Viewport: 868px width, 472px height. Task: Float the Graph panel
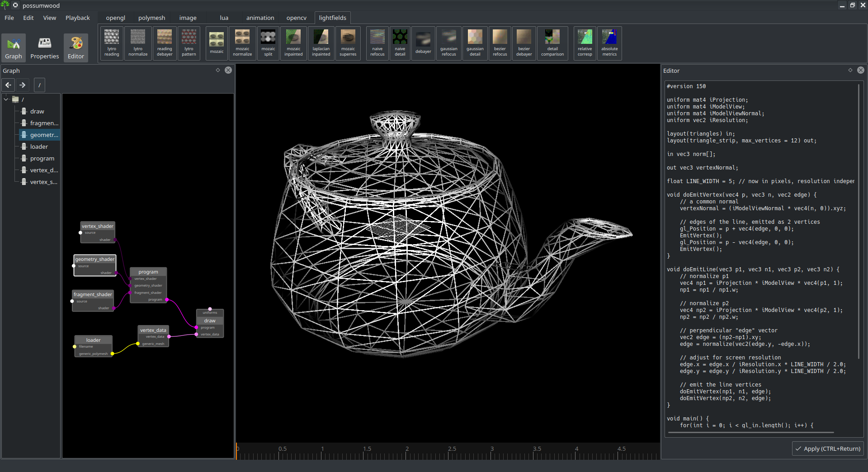tap(218, 70)
